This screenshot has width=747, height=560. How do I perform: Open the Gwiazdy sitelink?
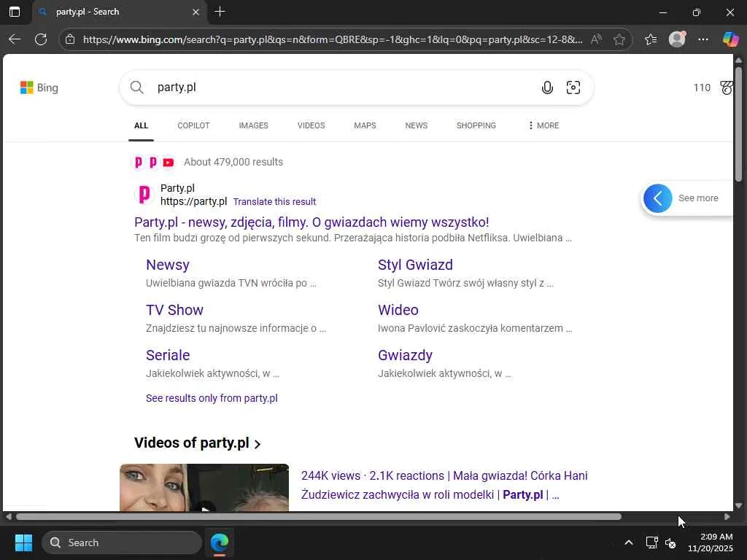click(x=405, y=355)
